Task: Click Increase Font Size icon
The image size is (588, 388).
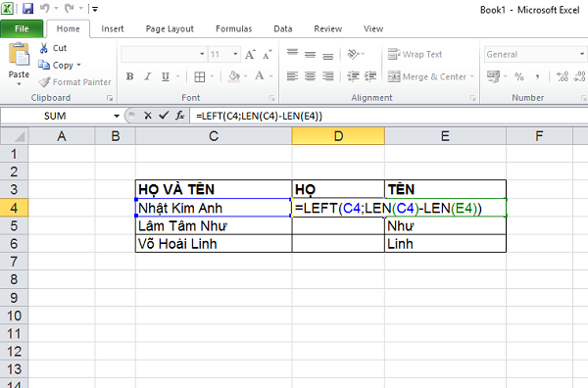Action: pos(250,55)
